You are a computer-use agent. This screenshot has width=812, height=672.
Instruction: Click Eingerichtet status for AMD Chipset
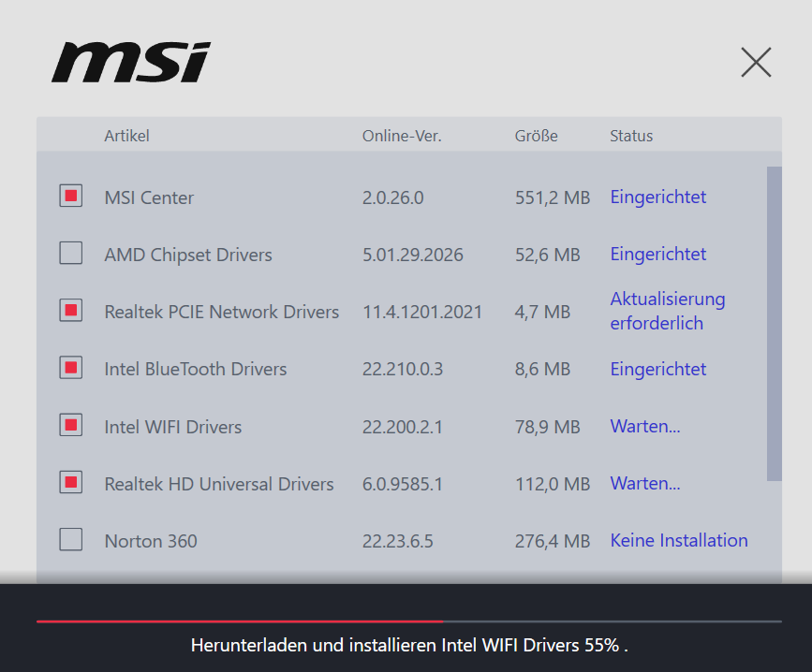click(658, 254)
